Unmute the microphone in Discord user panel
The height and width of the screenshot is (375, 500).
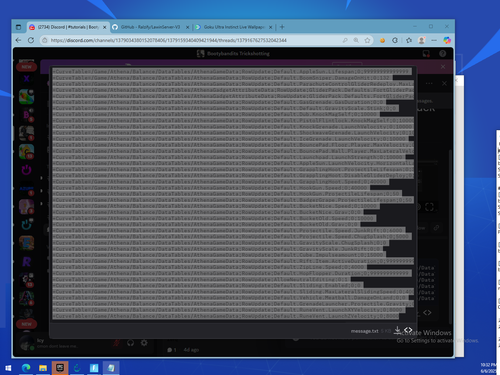[x=116, y=343]
